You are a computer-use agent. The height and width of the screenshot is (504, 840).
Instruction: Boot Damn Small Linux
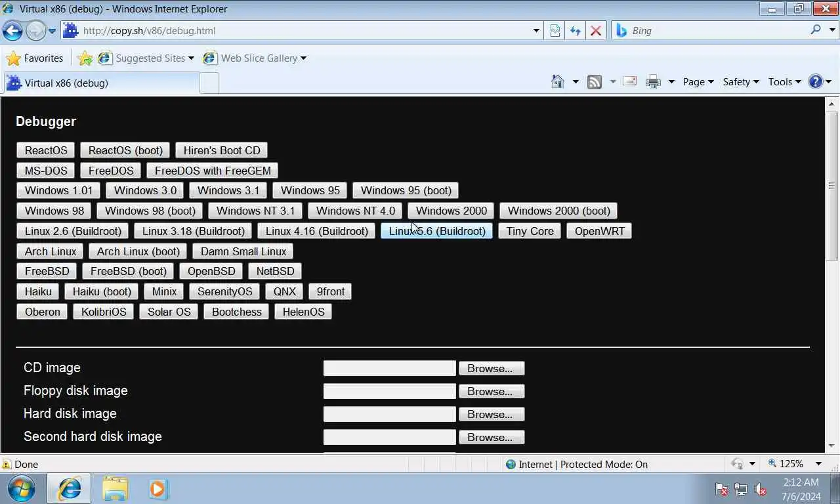pyautogui.click(x=243, y=251)
